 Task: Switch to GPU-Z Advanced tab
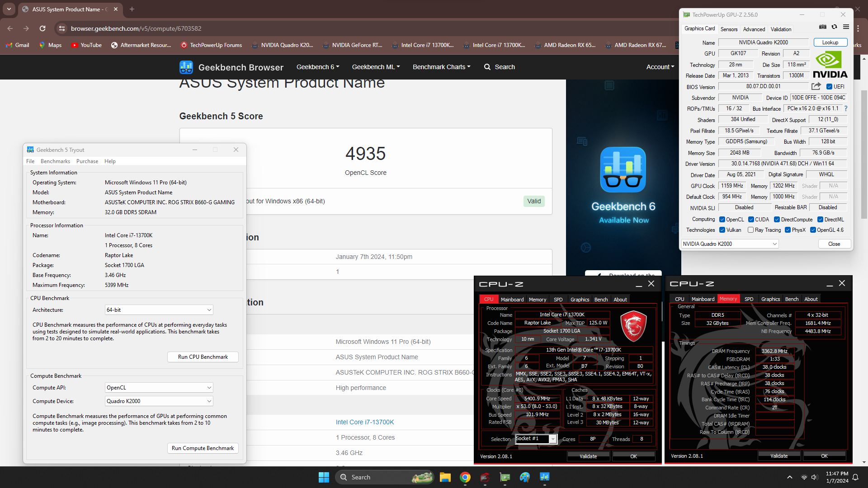(x=754, y=29)
